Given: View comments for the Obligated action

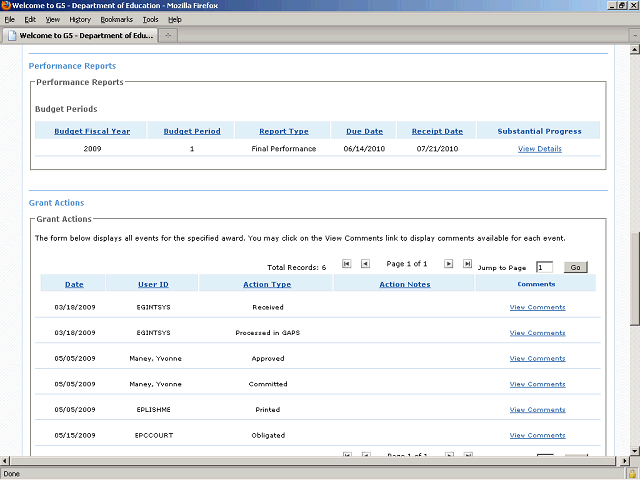Looking at the screenshot, I should [x=537, y=435].
